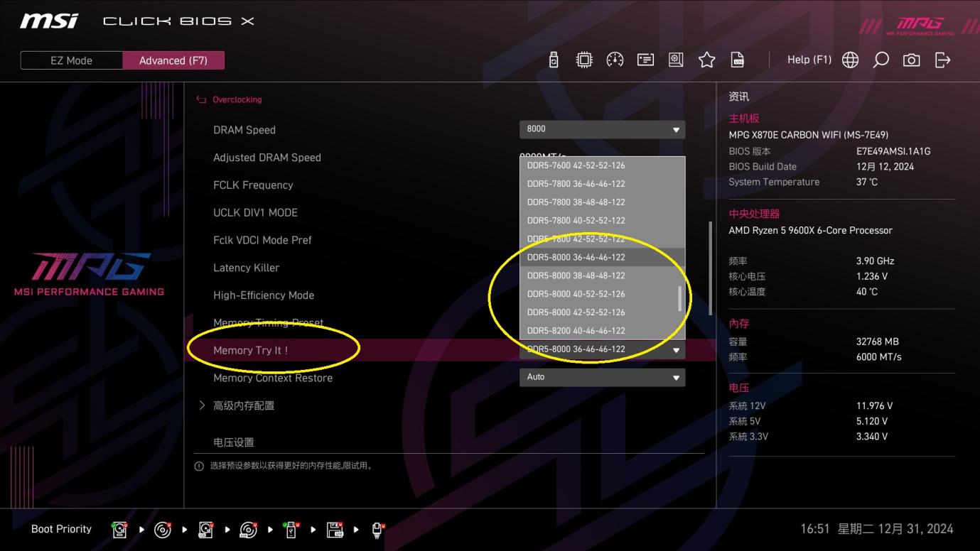Choose DDR5-7800 38-48-48-122 preset
This screenshot has width=980, height=551.
[x=602, y=202]
